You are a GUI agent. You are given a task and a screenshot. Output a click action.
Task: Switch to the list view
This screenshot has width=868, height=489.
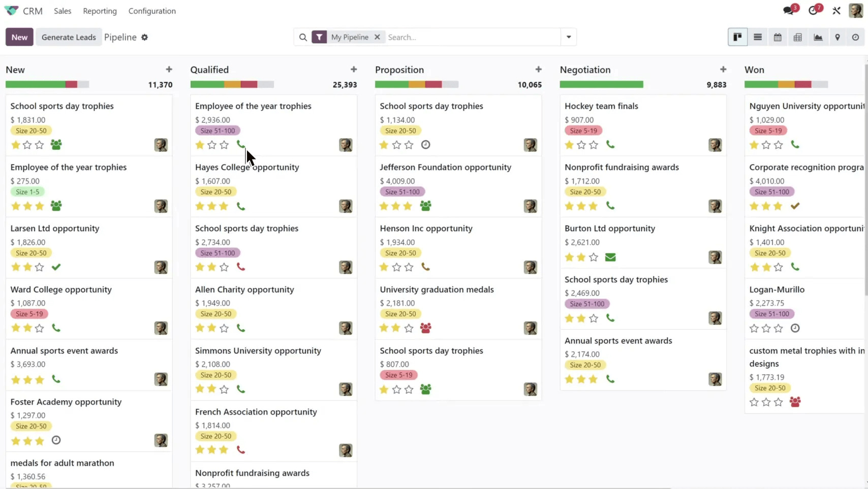pyautogui.click(x=757, y=37)
